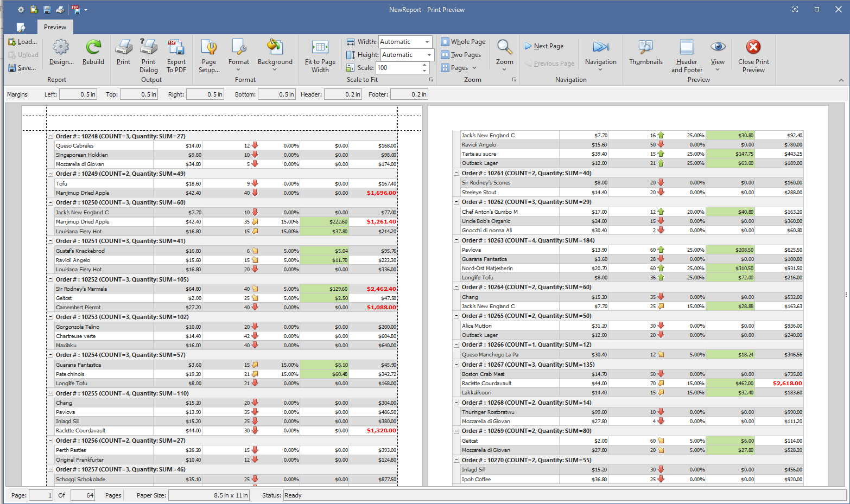The width and height of the screenshot is (850, 504).
Task: Go to Next Page
Action: tap(544, 46)
